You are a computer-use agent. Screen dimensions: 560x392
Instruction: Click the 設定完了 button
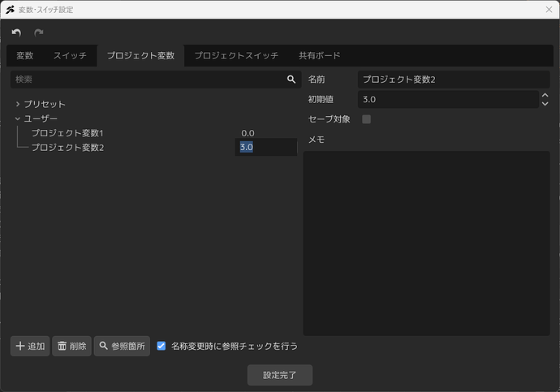click(280, 375)
